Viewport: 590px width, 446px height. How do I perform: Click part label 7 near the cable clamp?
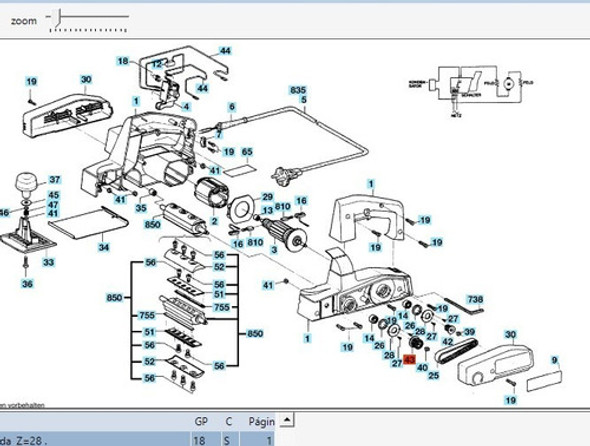[219, 134]
